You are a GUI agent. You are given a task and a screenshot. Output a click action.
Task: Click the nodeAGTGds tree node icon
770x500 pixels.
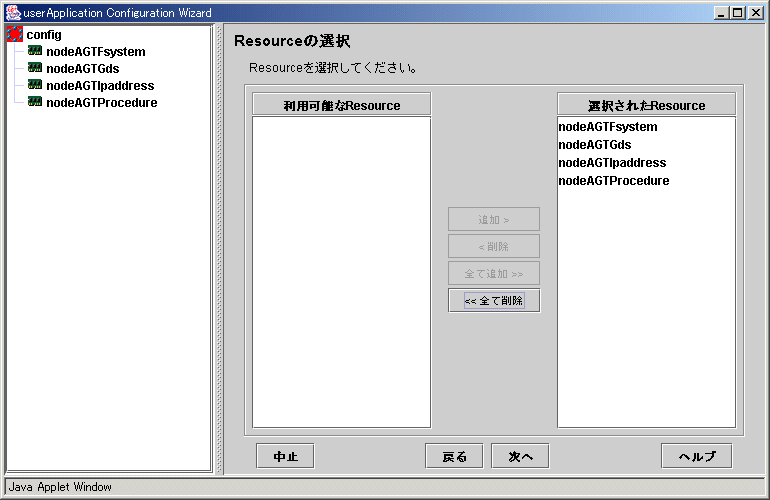[35, 67]
